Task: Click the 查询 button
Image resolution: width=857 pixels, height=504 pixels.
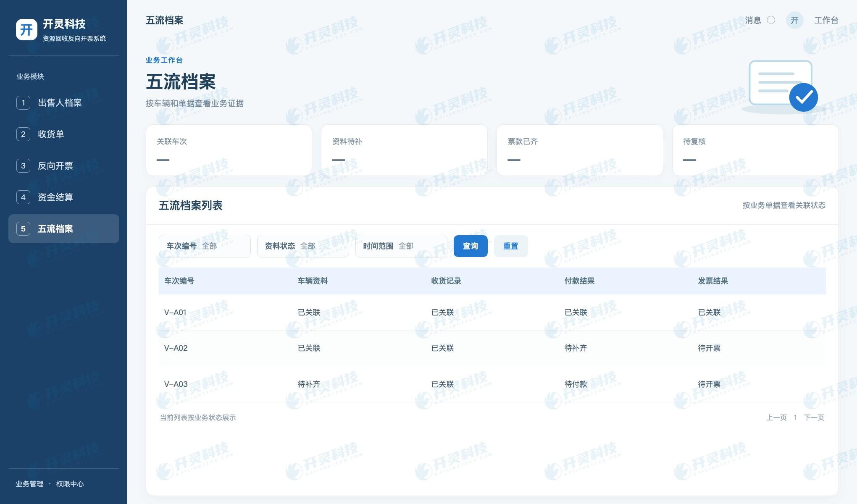Action: 471,246
